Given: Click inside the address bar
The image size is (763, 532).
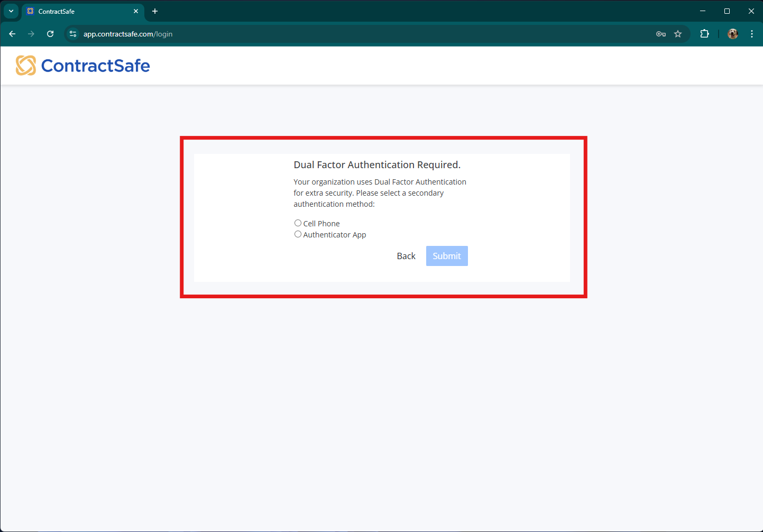Looking at the screenshot, I should [317, 33].
